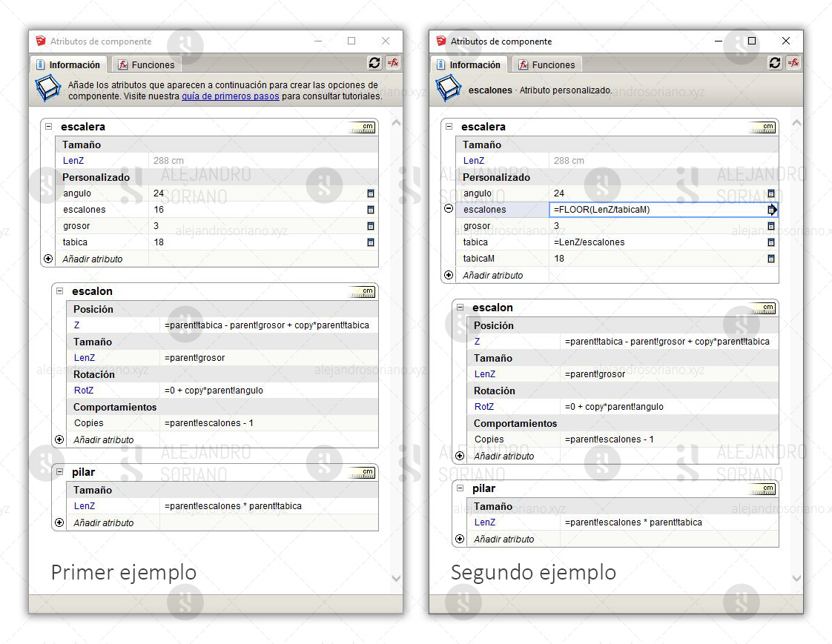Open Información tab in right window
Viewport: 832px width, 644px height.
pos(469,64)
